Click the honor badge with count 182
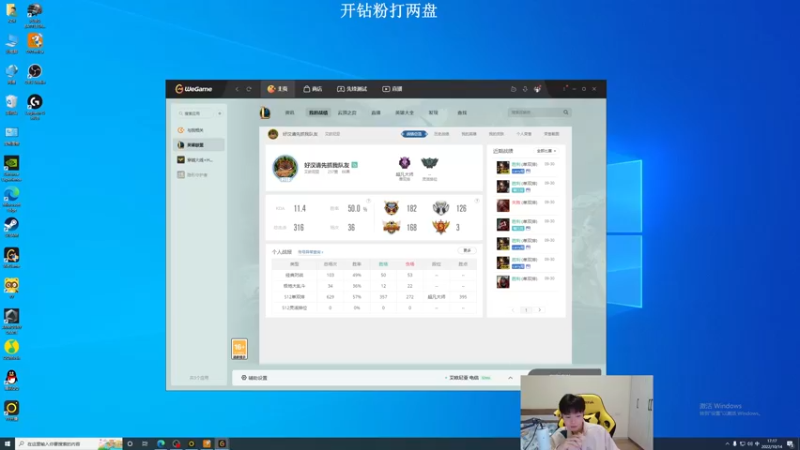The height and width of the screenshot is (450, 800). coord(391,208)
